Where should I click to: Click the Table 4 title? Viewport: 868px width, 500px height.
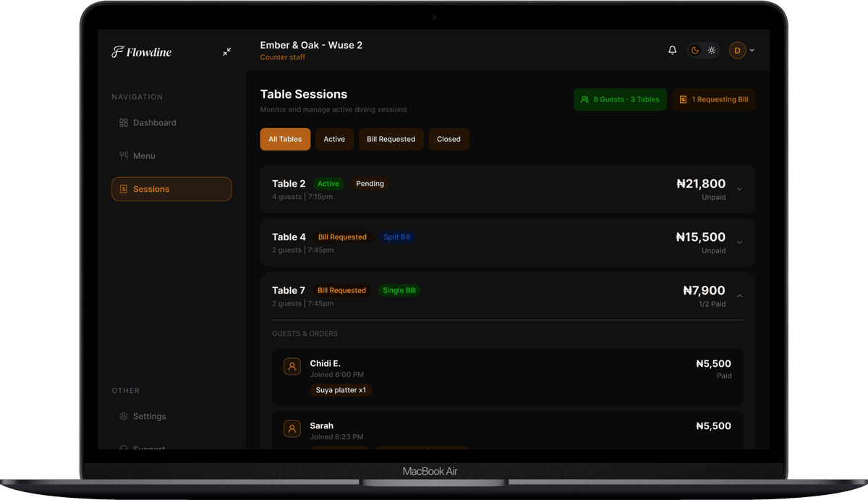(289, 237)
